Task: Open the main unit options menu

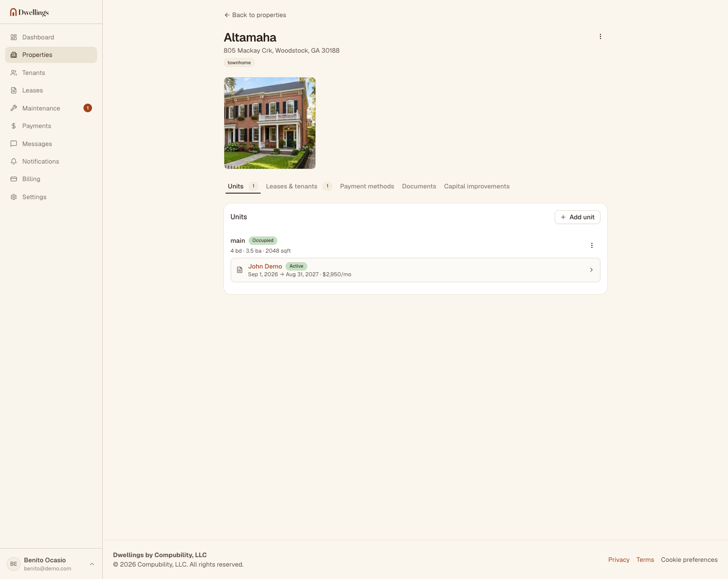Action: pyautogui.click(x=592, y=245)
